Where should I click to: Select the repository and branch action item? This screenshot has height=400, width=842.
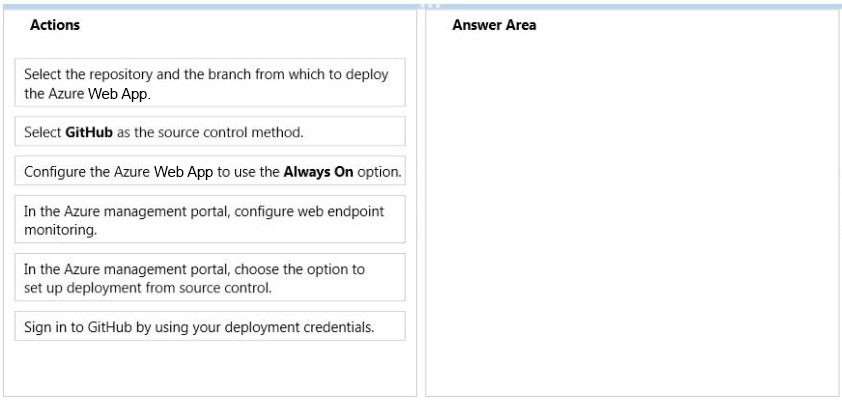210,83
